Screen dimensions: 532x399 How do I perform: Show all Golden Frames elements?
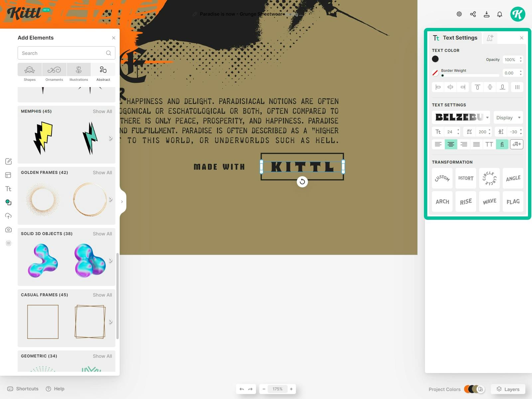click(102, 173)
